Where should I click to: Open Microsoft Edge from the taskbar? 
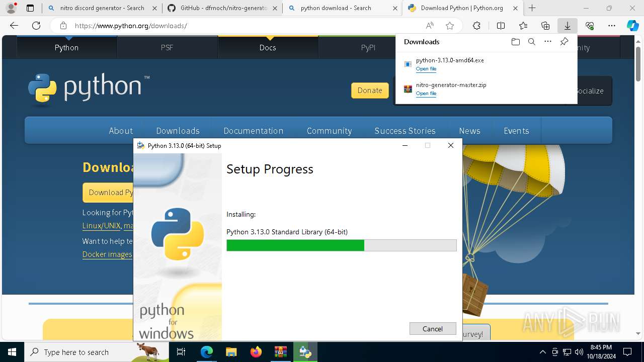[207, 352]
